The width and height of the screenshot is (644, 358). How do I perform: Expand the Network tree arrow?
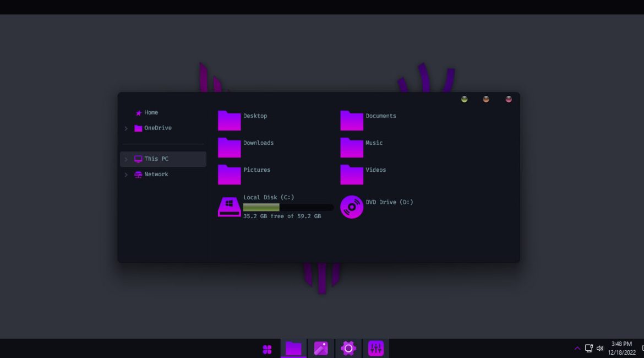(126, 175)
